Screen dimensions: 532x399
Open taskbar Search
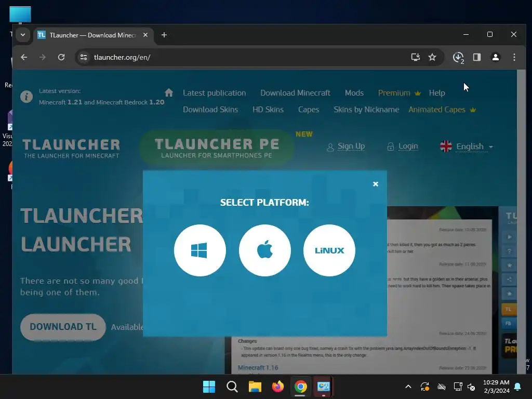[x=232, y=387]
